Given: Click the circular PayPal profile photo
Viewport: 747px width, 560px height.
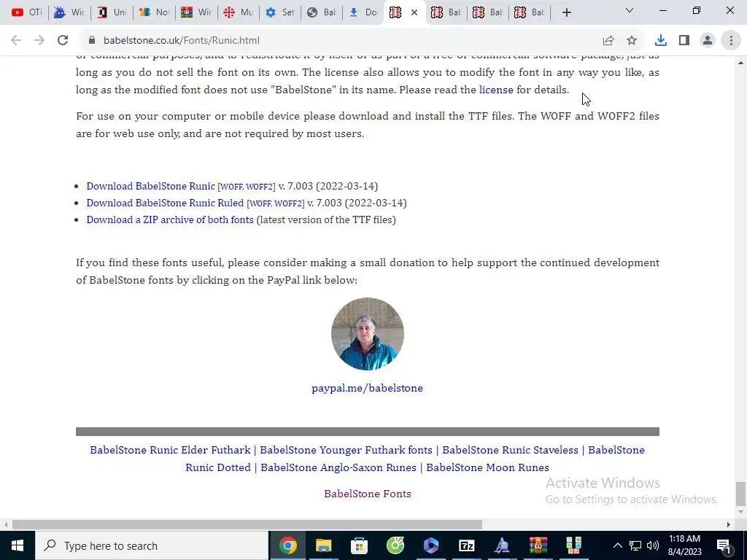Looking at the screenshot, I should point(368,334).
